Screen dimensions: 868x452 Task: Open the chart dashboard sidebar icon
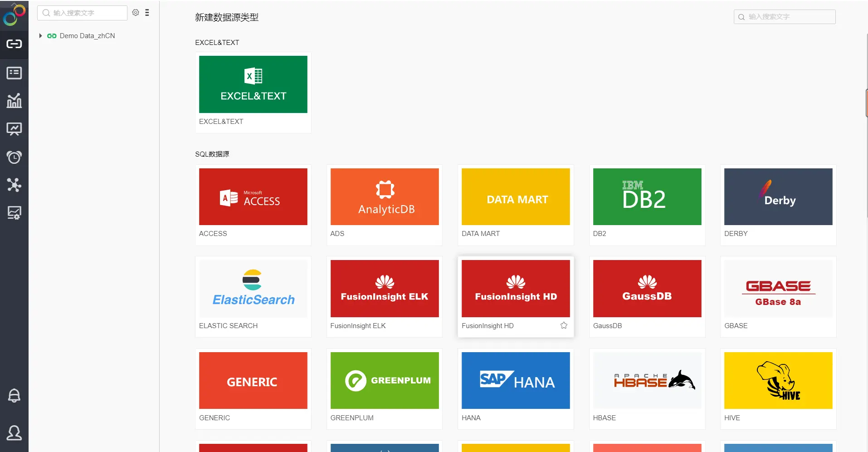pos(14,101)
